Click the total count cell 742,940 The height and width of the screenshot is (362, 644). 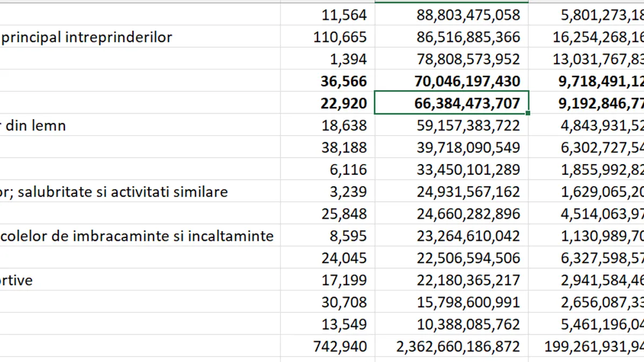click(x=327, y=346)
